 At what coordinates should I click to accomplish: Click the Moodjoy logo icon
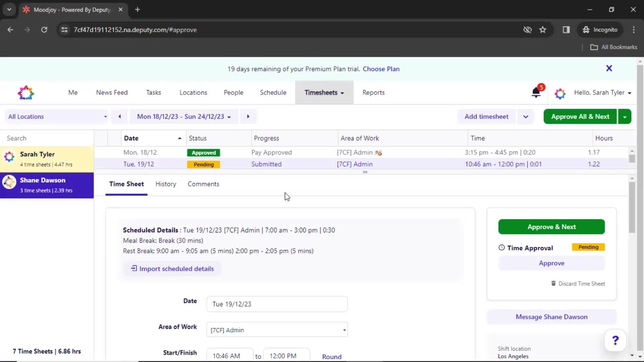pyautogui.click(x=25, y=93)
